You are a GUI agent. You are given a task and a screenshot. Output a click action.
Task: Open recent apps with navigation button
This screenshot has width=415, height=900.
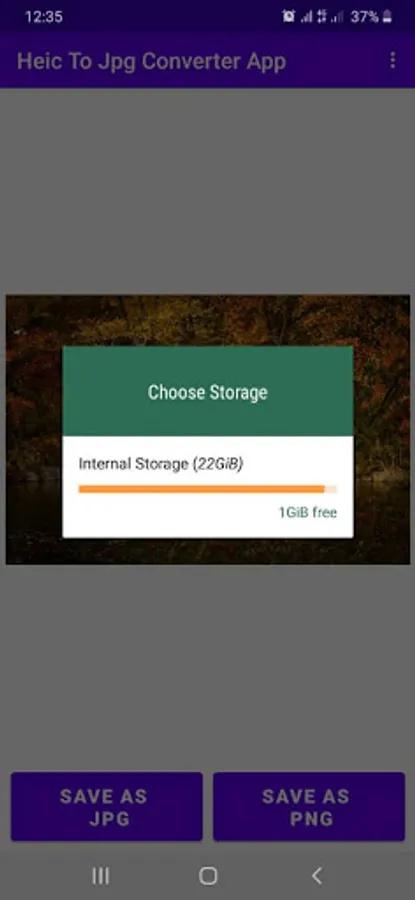(100, 875)
